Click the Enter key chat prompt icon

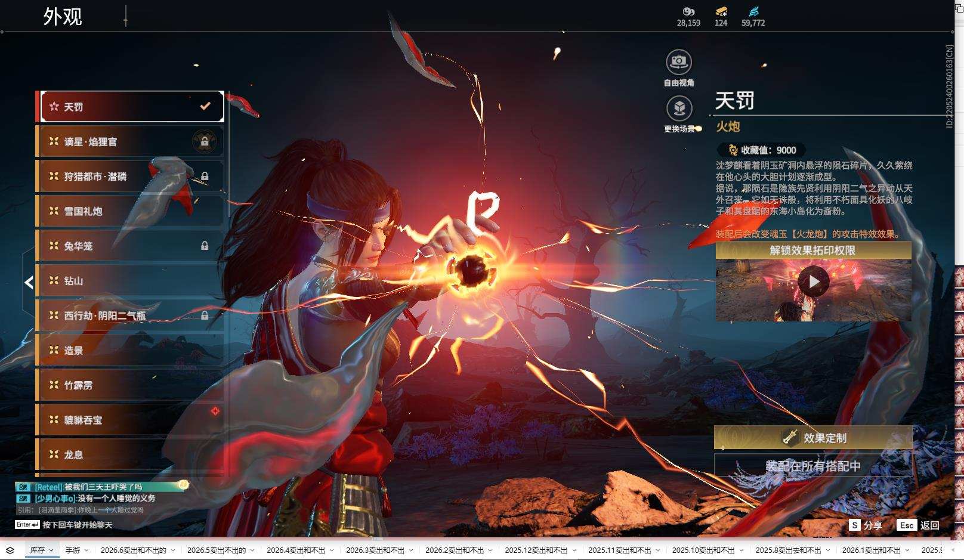coord(27,525)
